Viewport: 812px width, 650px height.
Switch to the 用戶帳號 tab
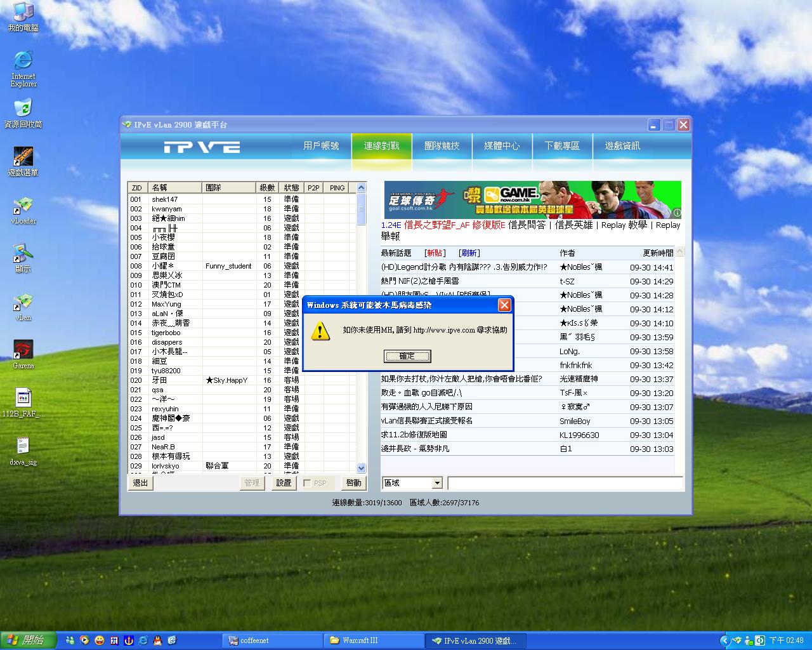321,146
